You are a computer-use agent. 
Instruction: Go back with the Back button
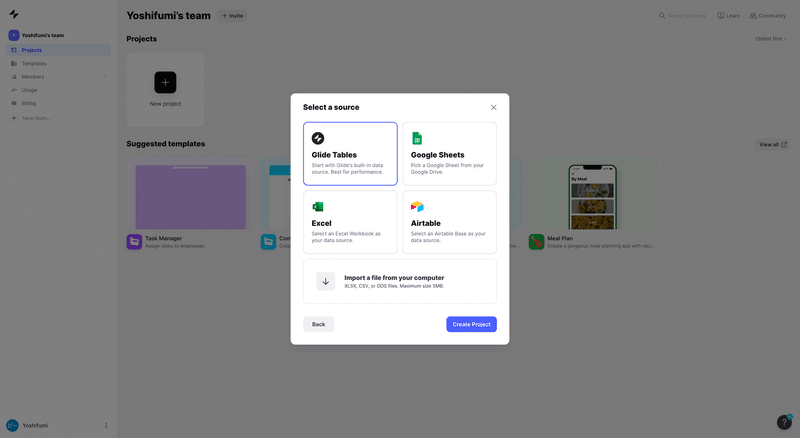tap(318, 324)
